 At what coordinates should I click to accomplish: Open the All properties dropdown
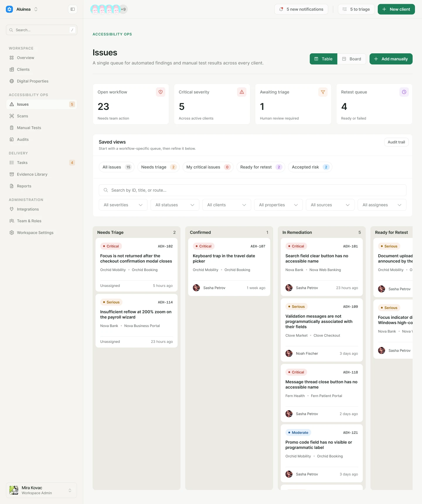pyautogui.click(x=278, y=205)
